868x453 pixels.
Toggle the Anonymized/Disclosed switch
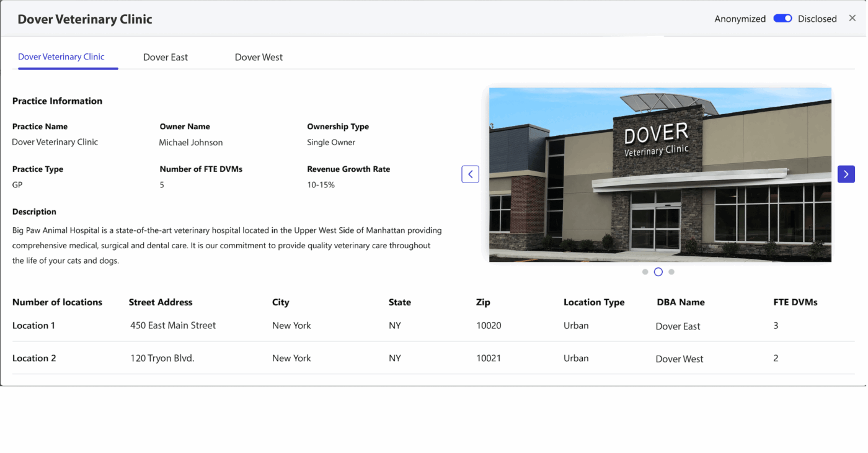(x=782, y=19)
